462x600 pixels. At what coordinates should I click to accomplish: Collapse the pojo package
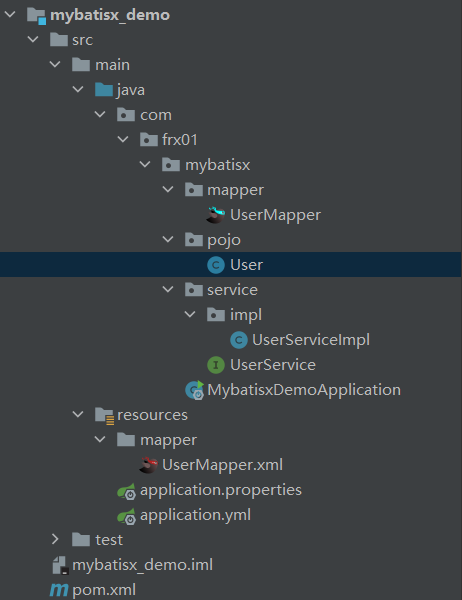[x=168, y=239]
